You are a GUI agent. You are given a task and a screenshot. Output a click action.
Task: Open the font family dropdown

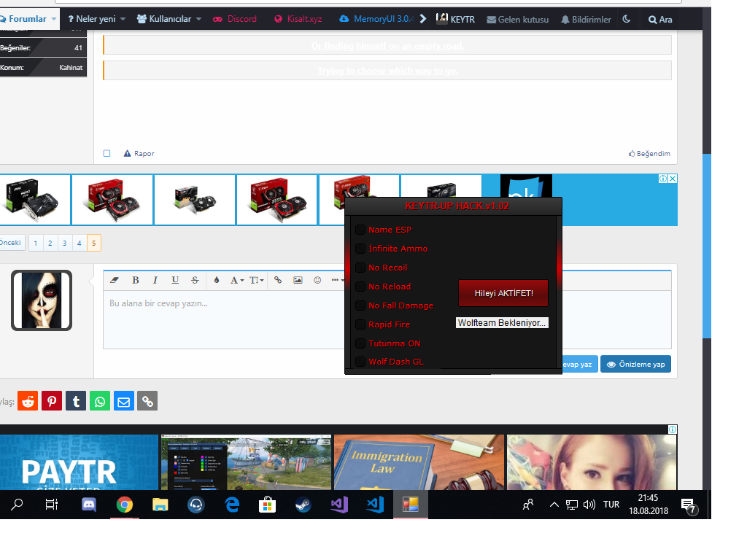(x=237, y=280)
